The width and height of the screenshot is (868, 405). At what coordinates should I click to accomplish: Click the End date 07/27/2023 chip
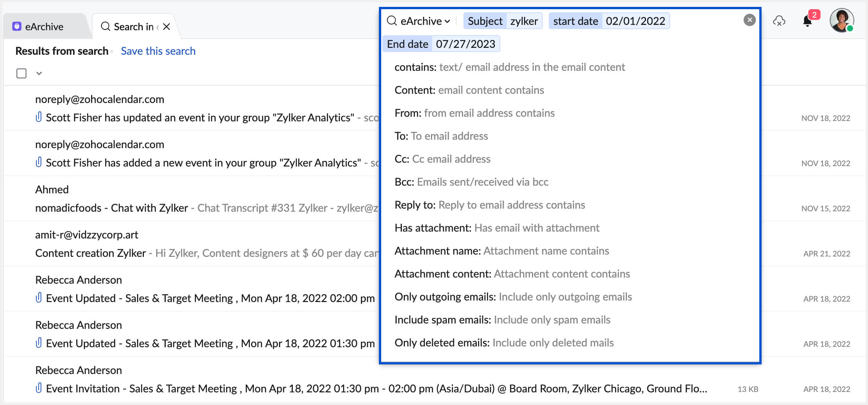pos(441,44)
